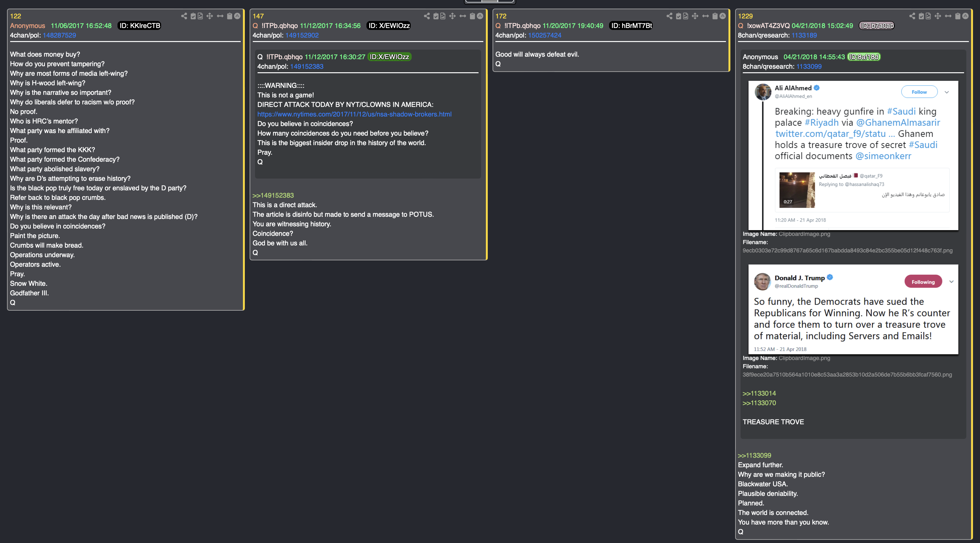
Task: Click tripcode !xowAT4Z3VQ on post 1229
Action: (x=768, y=26)
